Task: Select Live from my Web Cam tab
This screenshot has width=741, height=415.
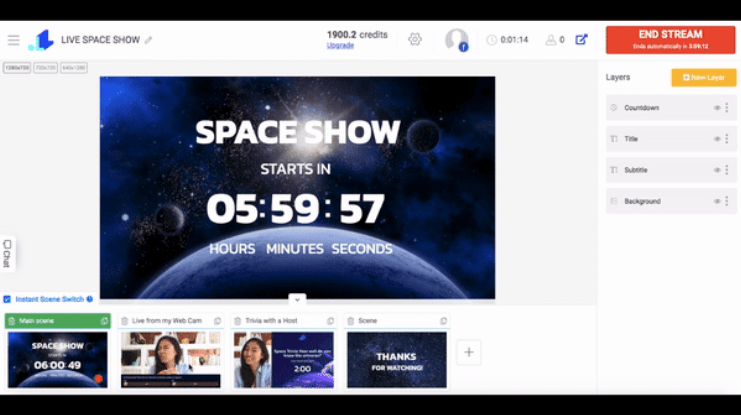Action: point(171,321)
